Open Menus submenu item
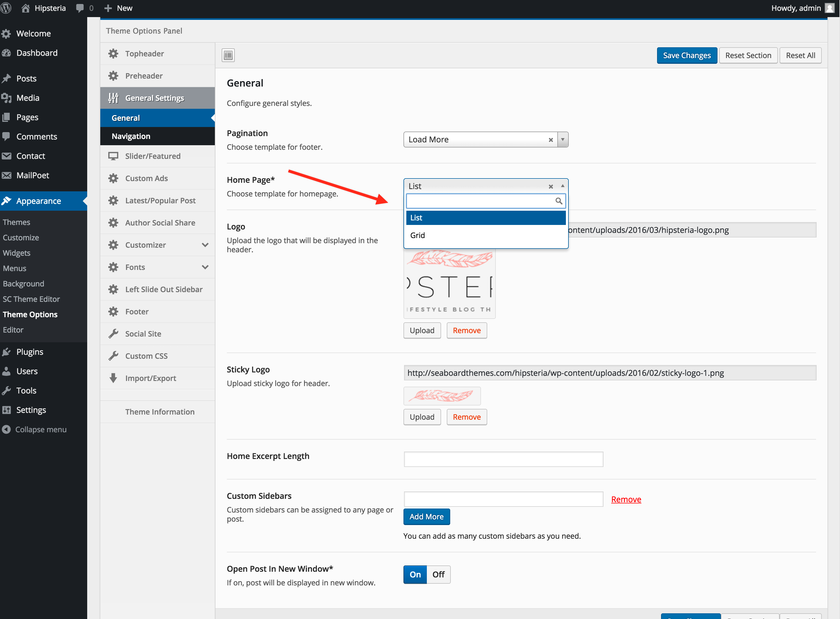Image resolution: width=840 pixels, height=619 pixels. click(x=15, y=268)
